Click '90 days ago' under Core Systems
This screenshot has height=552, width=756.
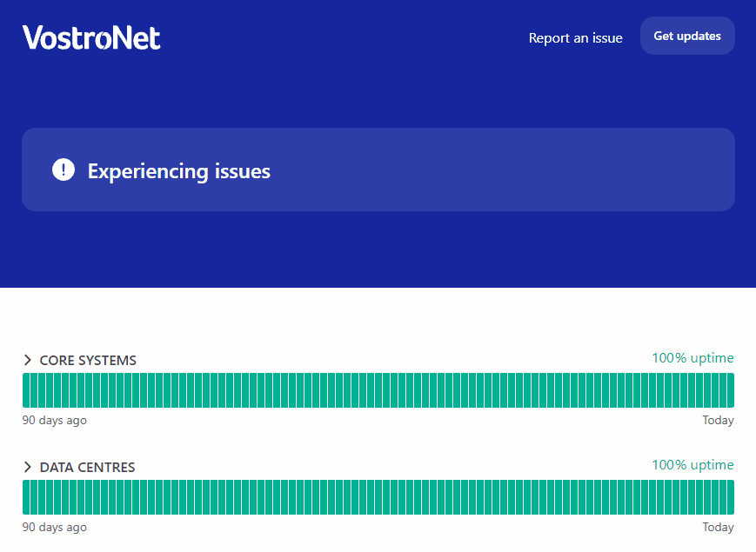click(55, 421)
